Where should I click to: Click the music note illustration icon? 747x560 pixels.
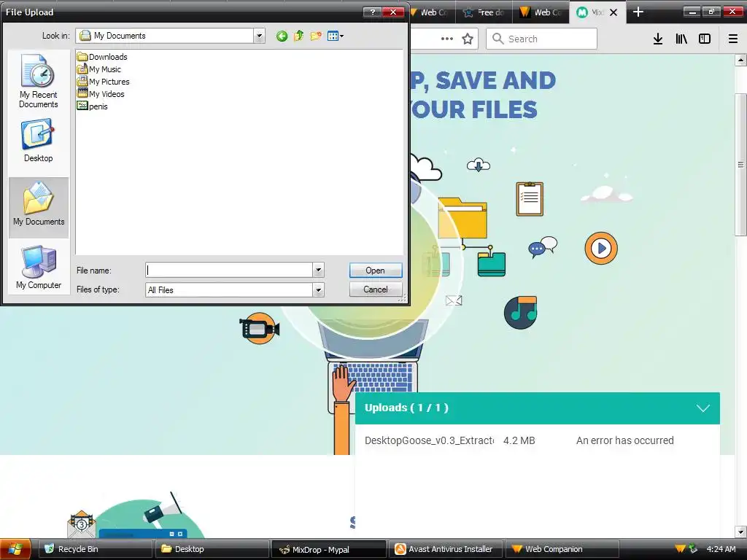pyautogui.click(x=521, y=312)
